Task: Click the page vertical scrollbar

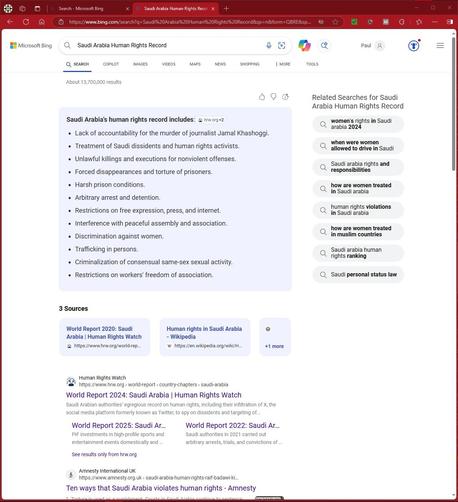Action: 454,104
